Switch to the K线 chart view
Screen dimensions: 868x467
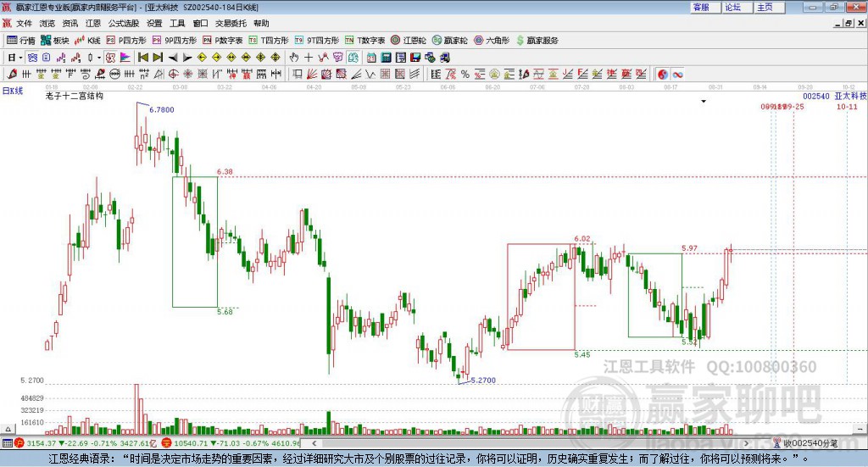pos(87,41)
